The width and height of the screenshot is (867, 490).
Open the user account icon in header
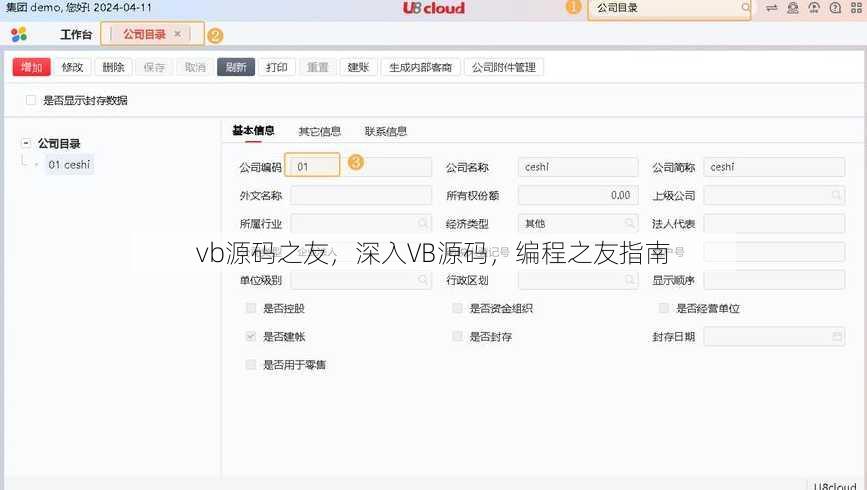click(x=793, y=8)
